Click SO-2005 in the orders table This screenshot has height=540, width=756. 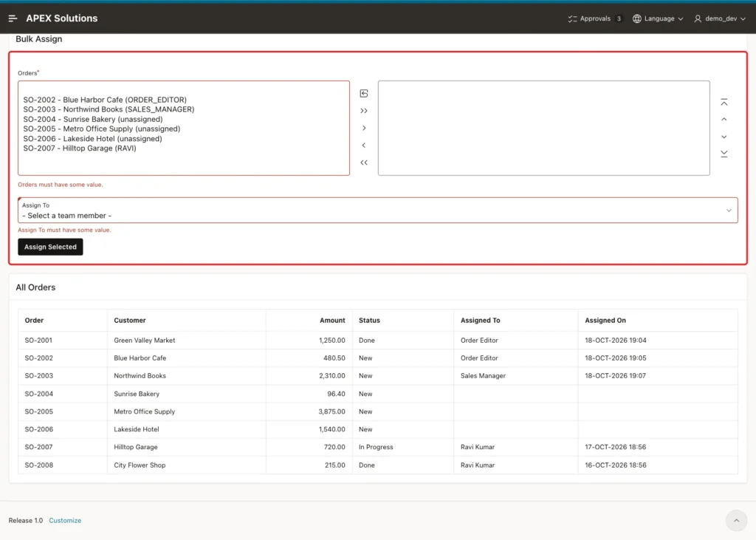point(38,411)
